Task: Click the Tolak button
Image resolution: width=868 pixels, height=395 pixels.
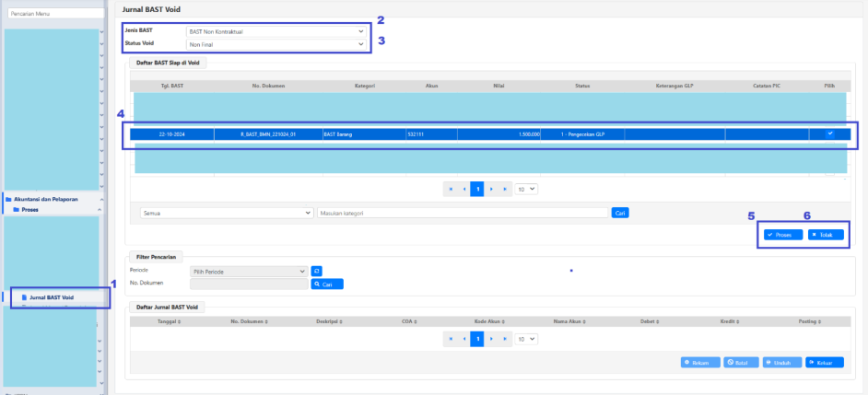Action: click(827, 235)
